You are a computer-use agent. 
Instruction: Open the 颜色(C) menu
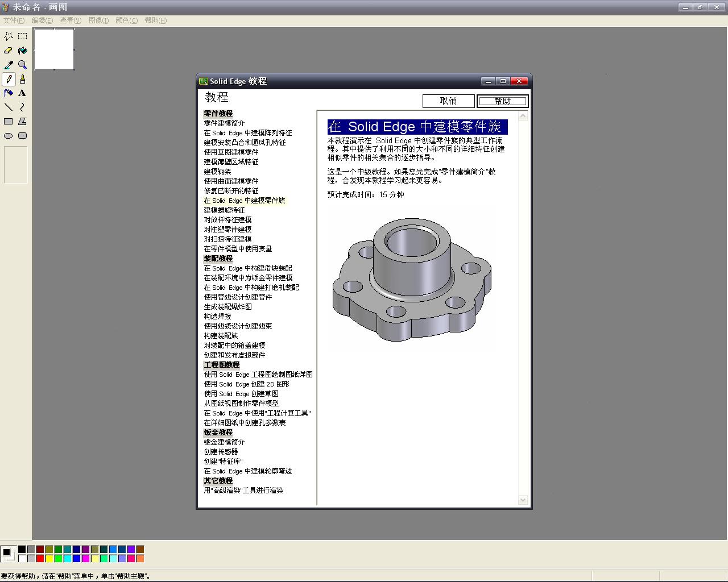(x=126, y=20)
